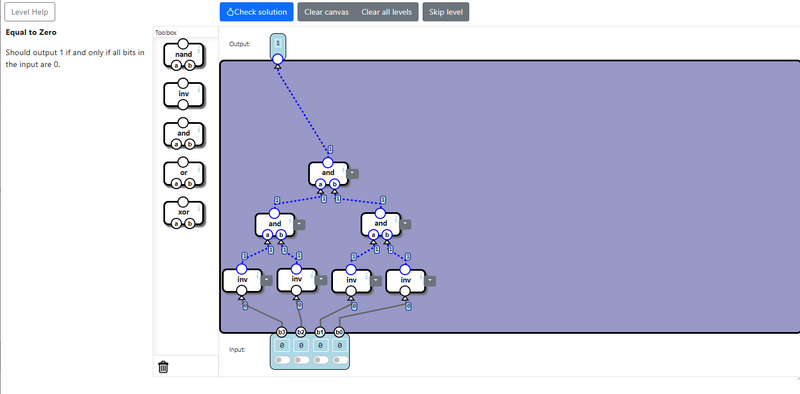
Task: Select the right middle and gate
Action: pyautogui.click(x=381, y=224)
